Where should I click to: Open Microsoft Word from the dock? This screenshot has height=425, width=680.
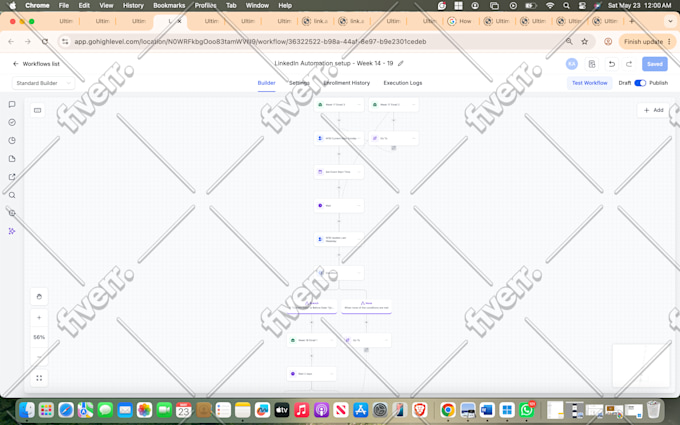tap(487, 409)
